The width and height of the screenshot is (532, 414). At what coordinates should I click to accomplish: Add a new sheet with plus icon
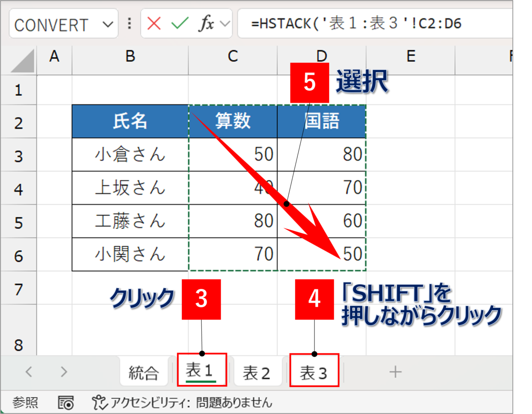tap(395, 372)
